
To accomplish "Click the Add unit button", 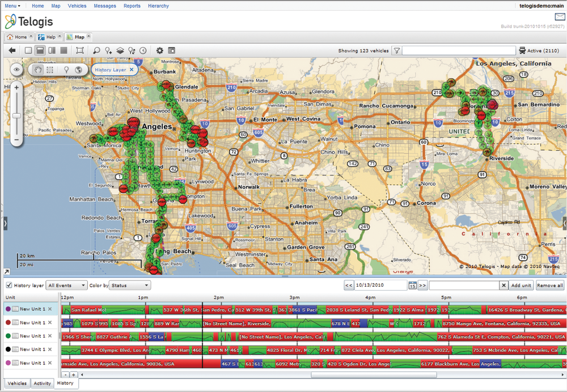I will [521, 286].
